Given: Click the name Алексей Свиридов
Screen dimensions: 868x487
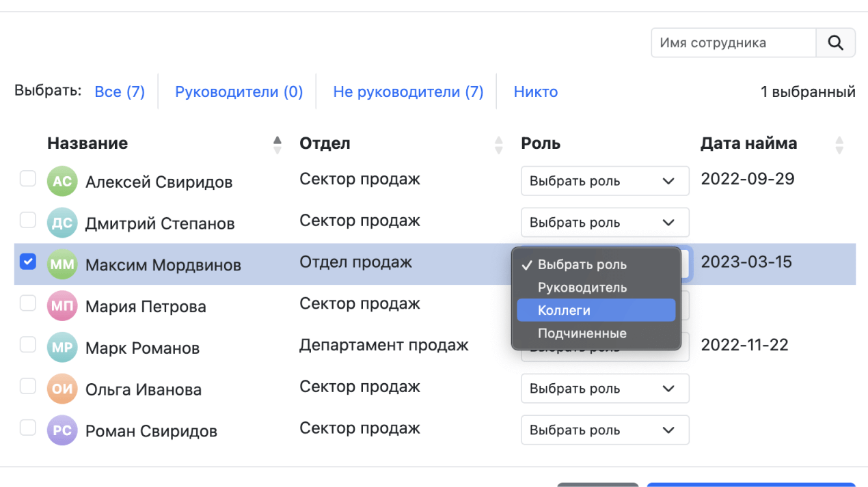Looking at the screenshot, I should point(159,182).
